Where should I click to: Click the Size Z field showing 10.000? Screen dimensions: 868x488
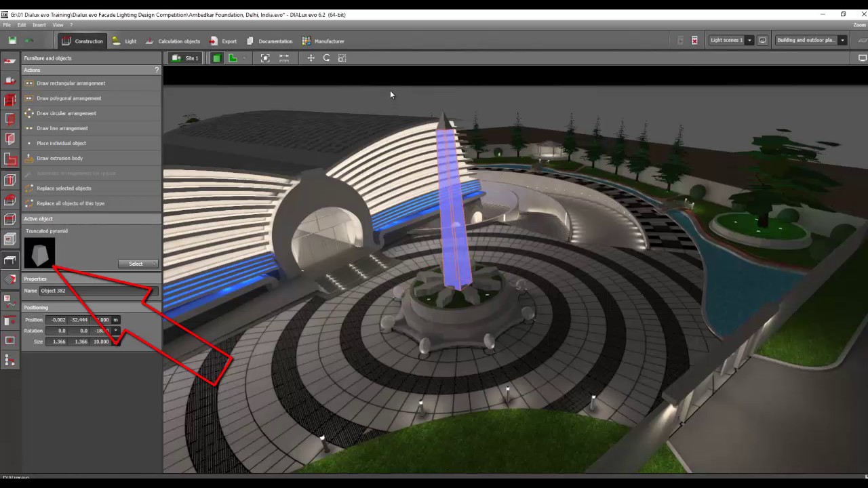(100, 342)
